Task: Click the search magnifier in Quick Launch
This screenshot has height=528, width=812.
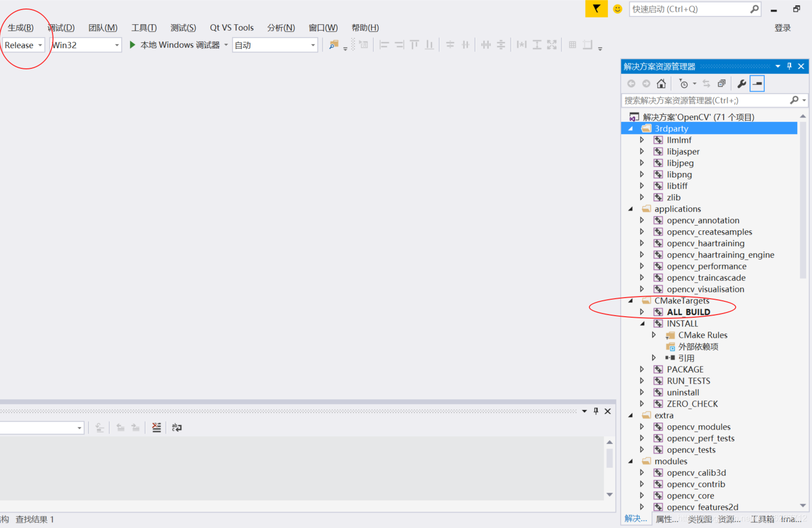Action: click(x=754, y=9)
